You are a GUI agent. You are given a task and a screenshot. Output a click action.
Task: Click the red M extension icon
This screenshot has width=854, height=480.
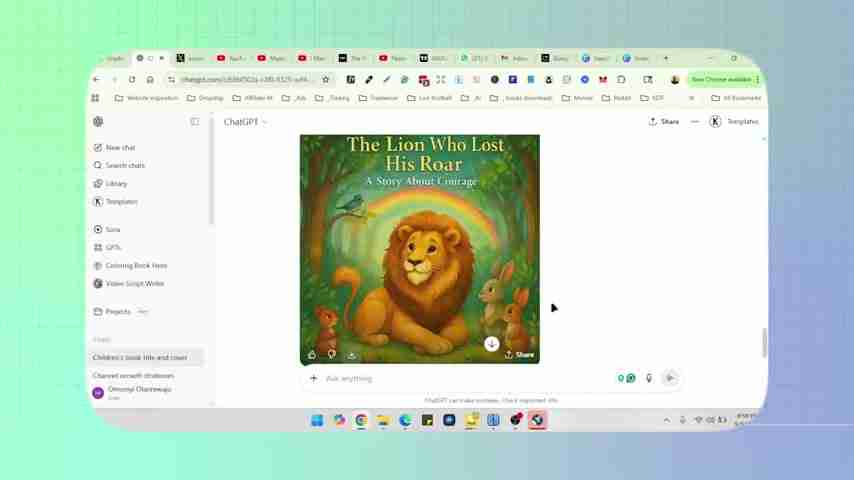(603, 80)
